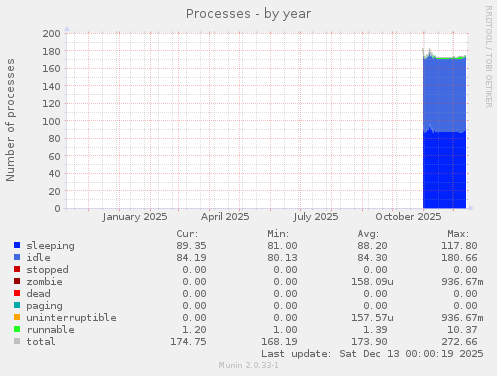Click the idle legend color swatch
This screenshot has height=376, width=497.
coord(17,257)
